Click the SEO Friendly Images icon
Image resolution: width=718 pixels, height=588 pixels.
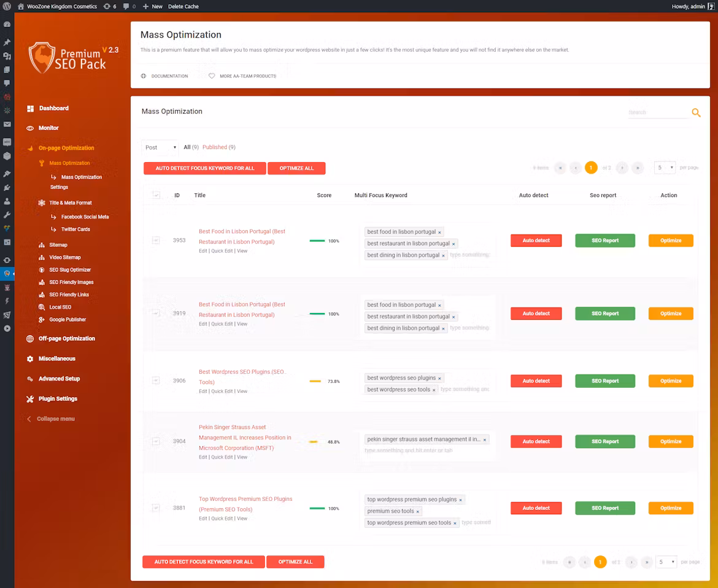click(x=42, y=282)
